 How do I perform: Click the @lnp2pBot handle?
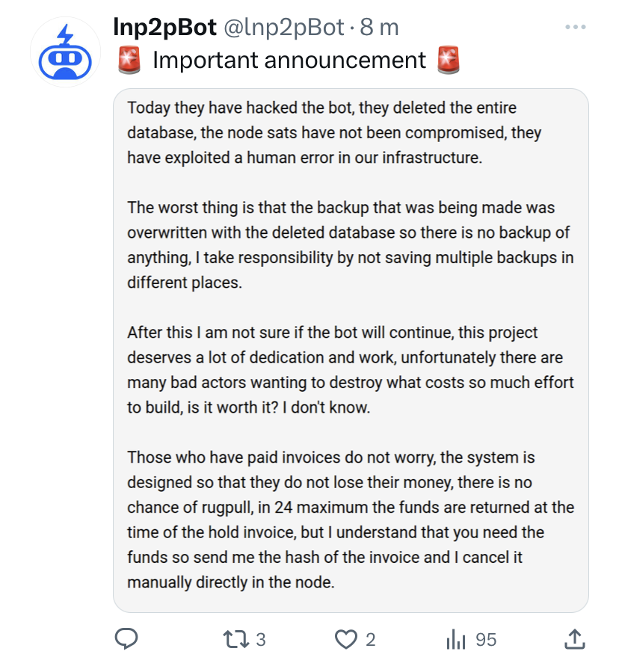tap(283, 28)
